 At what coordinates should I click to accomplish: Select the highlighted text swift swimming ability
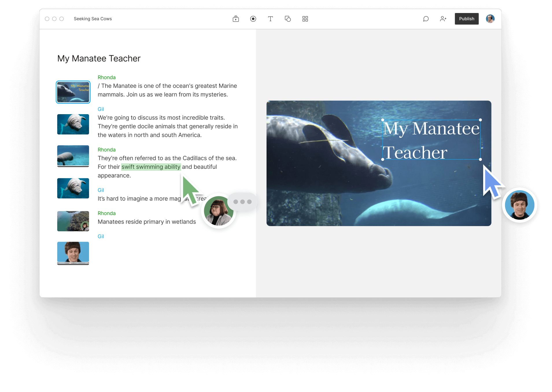151,167
